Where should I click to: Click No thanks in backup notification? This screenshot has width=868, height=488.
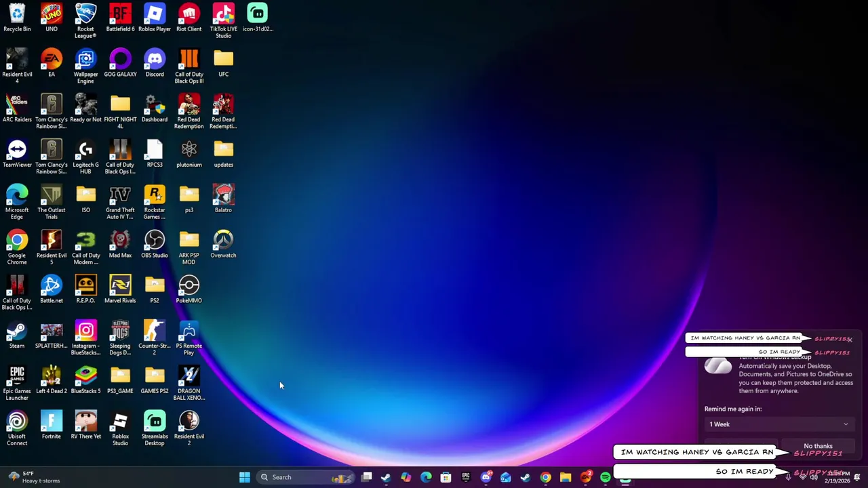pos(818,446)
